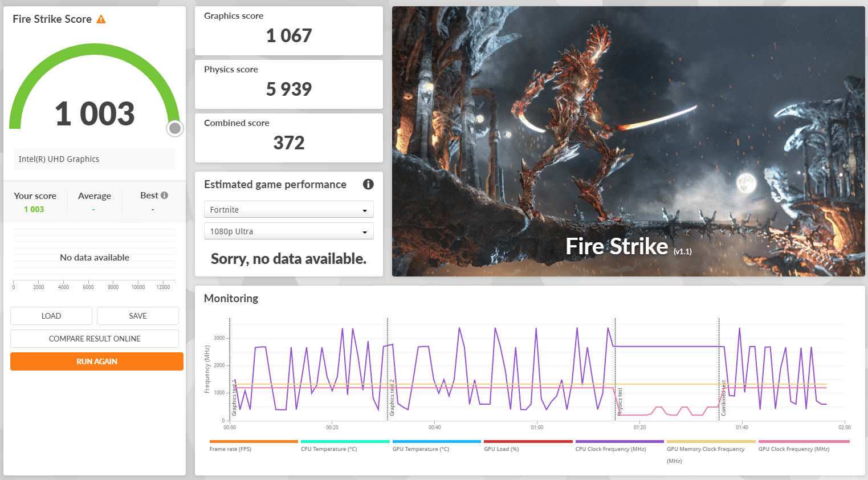868x480 pixels.
Task: Click the gray knob at the score gauge end
Action: point(175,128)
